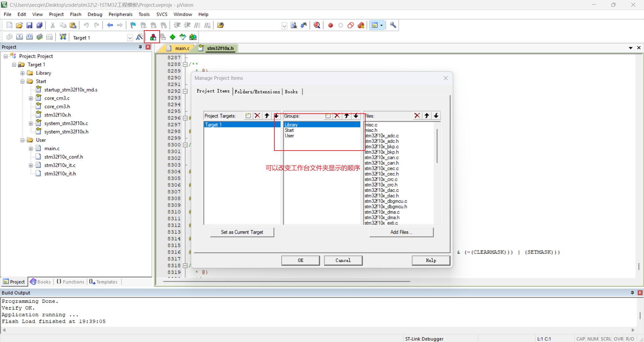Image resolution: width=644 pixels, height=342 pixels.
Task: Expand core_cm3.c dependencies in the tree
Action: click(31, 98)
